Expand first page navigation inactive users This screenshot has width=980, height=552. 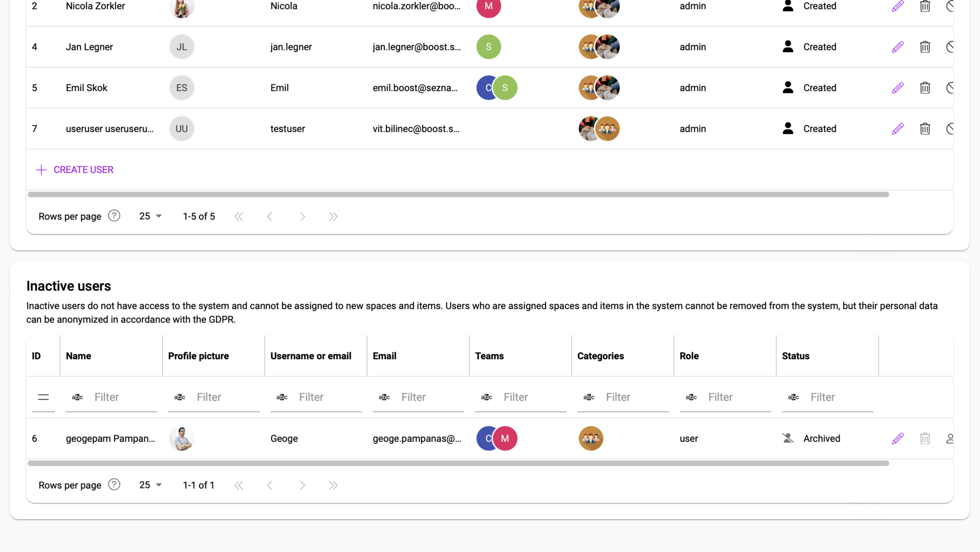[238, 485]
